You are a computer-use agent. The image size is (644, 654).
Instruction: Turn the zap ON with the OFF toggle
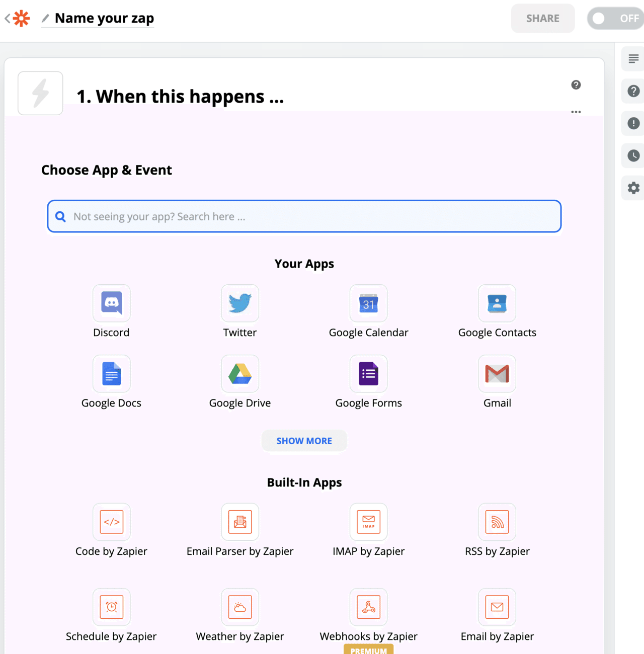point(615,19)
